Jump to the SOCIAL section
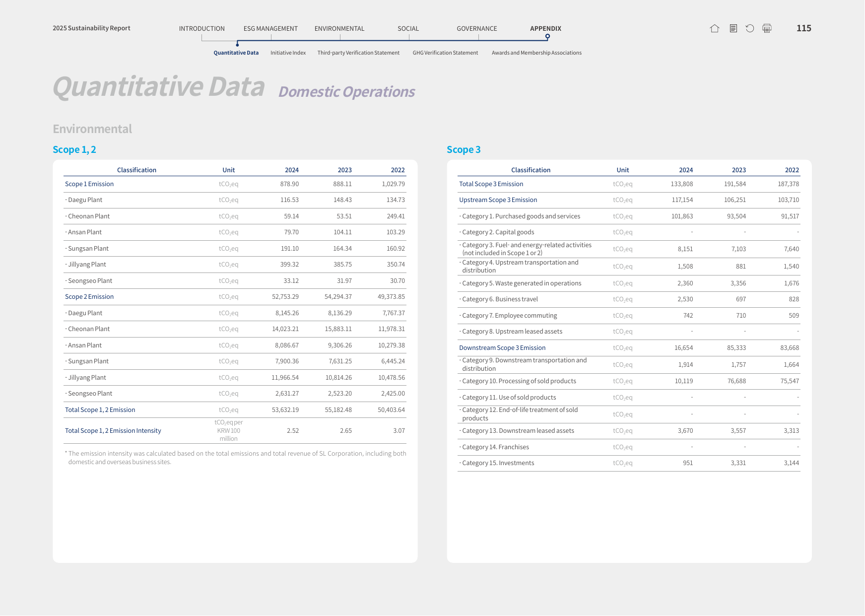This screenshot has height=616, width=865. click(408, 29)
